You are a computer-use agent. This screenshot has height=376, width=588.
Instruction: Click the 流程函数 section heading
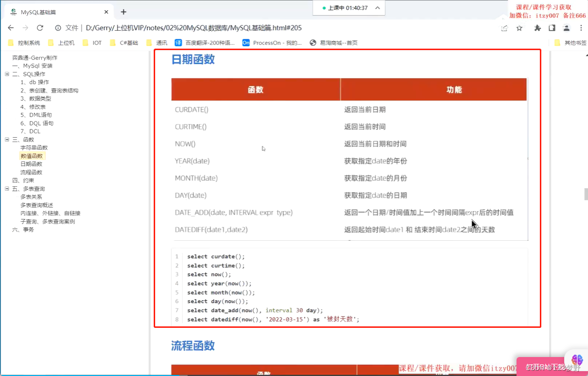[x=193, y=346]
